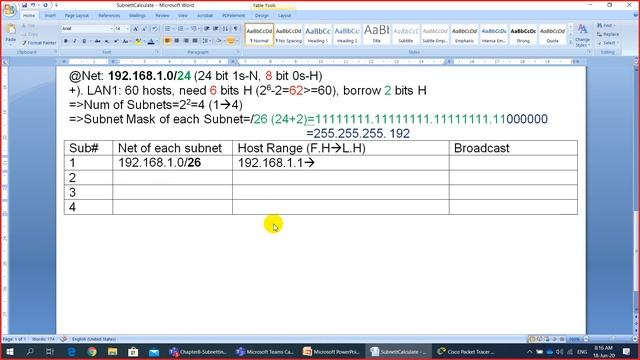The width and height of the screenshot is (640, 360).
Task: Toggle superscript formatting
Action: (116, 41)
